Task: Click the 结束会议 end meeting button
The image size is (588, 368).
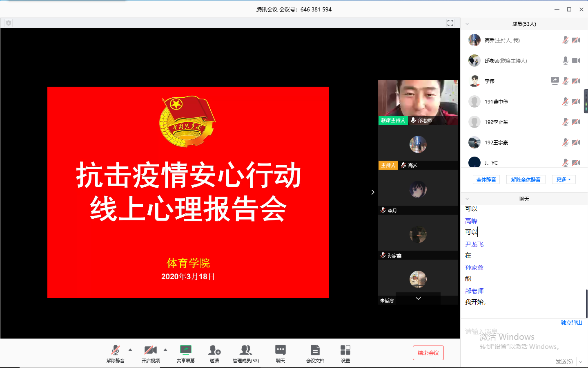Action: click(428, 353)
